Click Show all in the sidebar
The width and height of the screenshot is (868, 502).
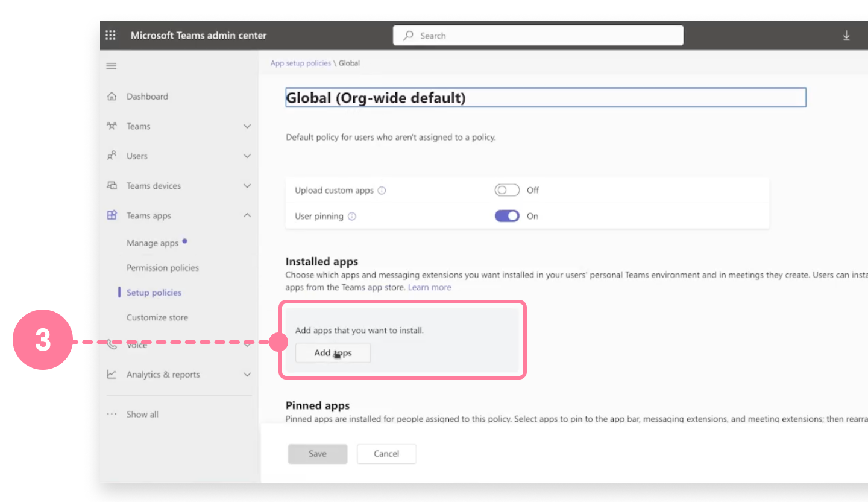[142, 415]
